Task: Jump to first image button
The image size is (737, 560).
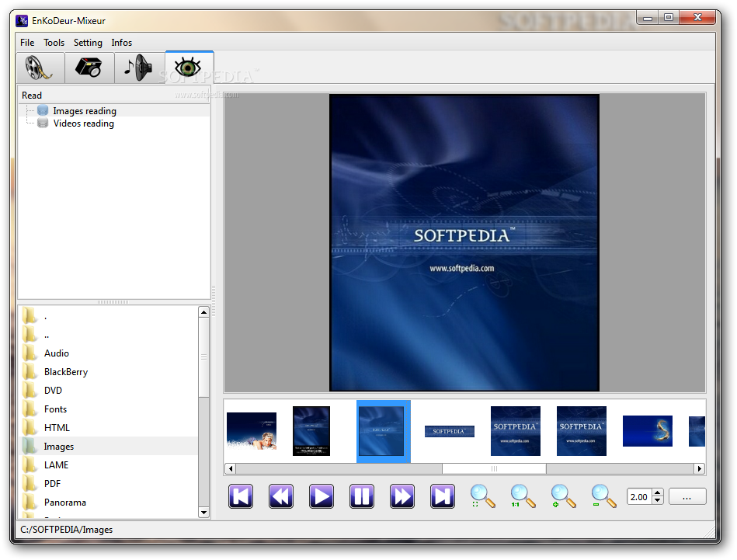Action: (241, 496)
